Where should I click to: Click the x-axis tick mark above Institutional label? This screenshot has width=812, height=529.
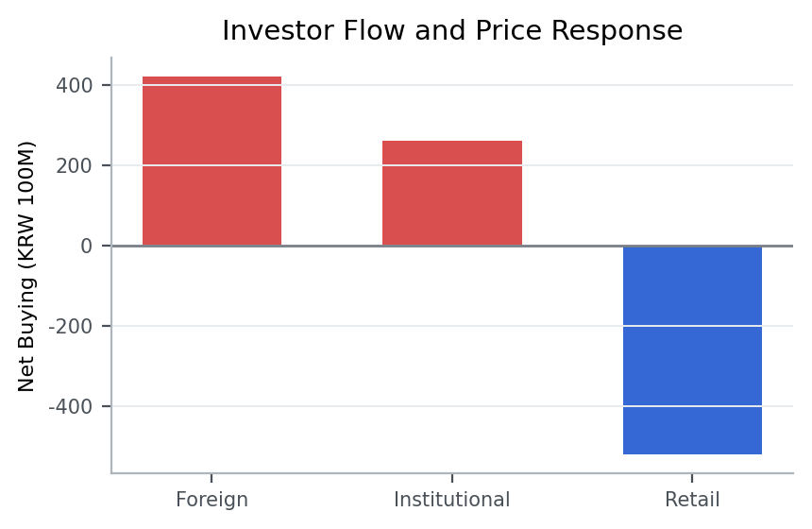[x=451, y=477]
